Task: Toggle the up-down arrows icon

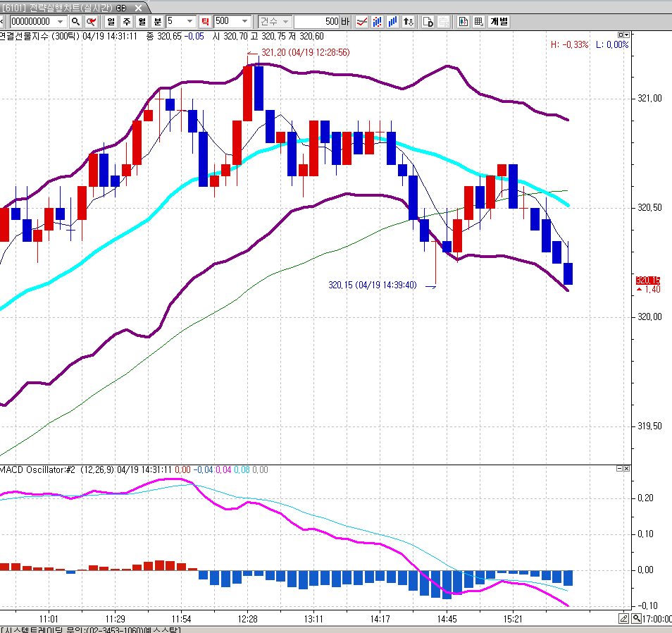Action: (x=408, y=21)
